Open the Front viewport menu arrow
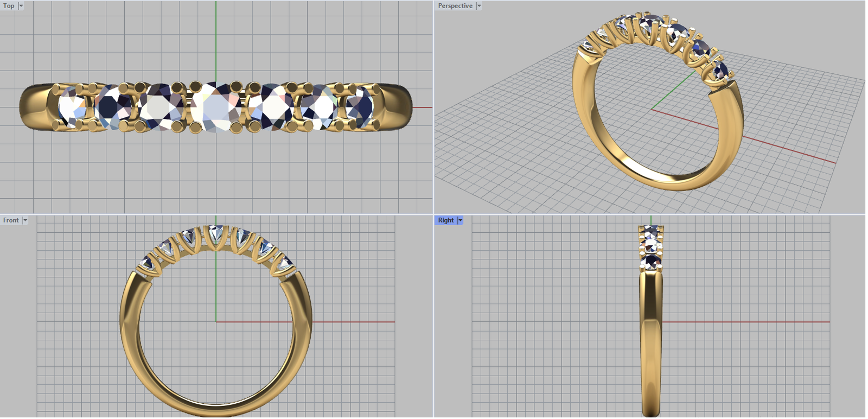The height and width of the screenshot is (419, 868). pyautogui.click(x=25, y=220)
